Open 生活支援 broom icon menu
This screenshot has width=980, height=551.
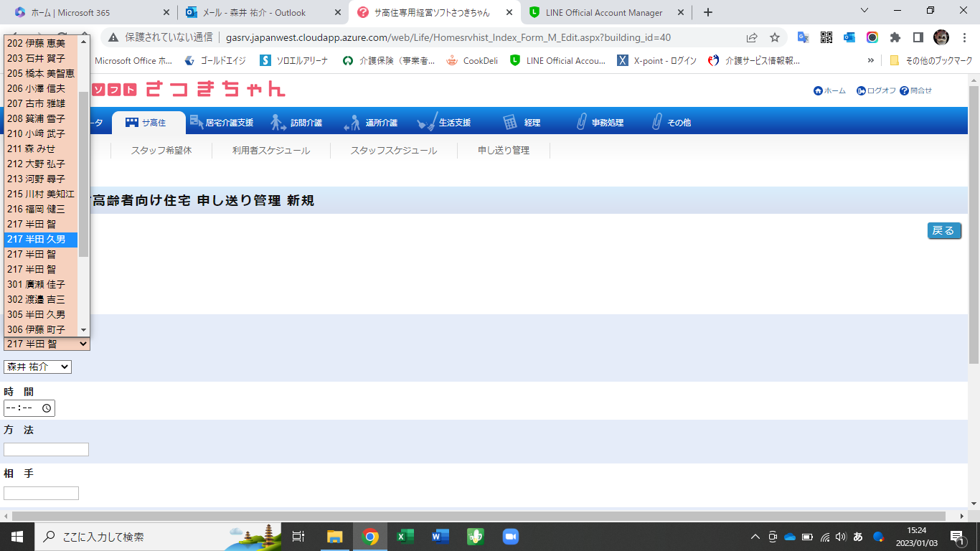click(445, 123)
